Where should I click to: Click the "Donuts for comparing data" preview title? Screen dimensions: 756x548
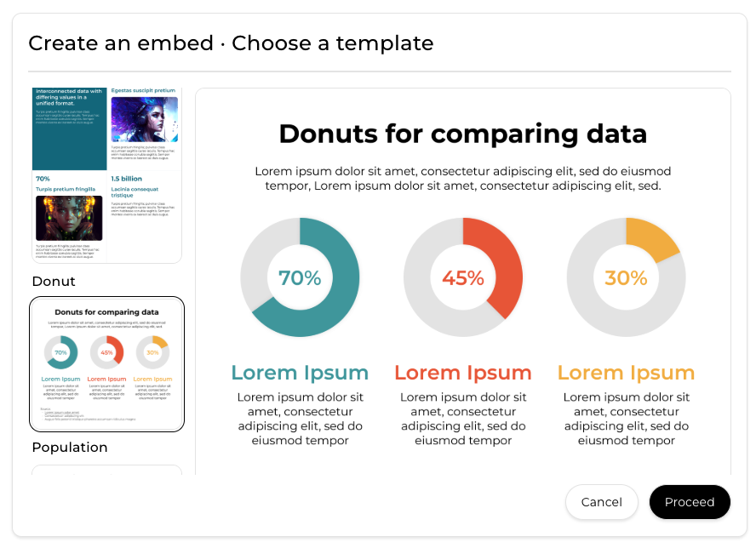[463, 134]
